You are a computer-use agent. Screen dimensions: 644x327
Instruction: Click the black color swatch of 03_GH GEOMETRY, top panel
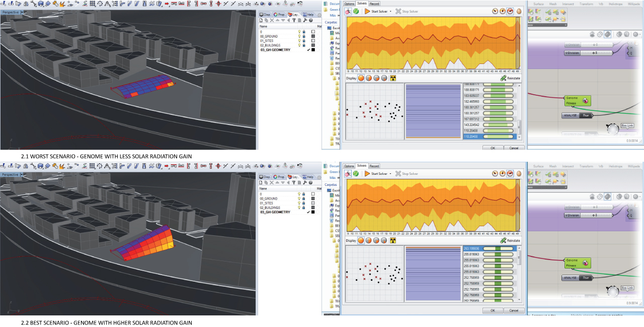click(313, 50)
